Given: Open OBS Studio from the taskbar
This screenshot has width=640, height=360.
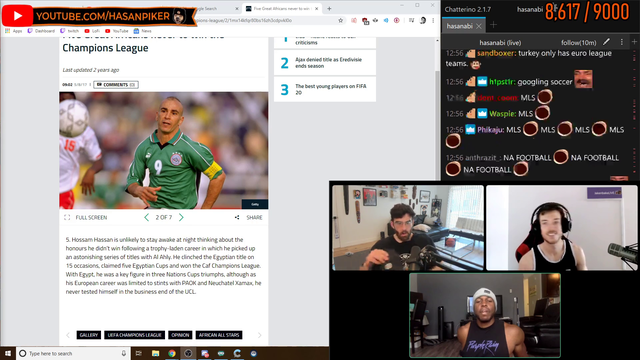Looking at the screenshot, I should [188, 353].
